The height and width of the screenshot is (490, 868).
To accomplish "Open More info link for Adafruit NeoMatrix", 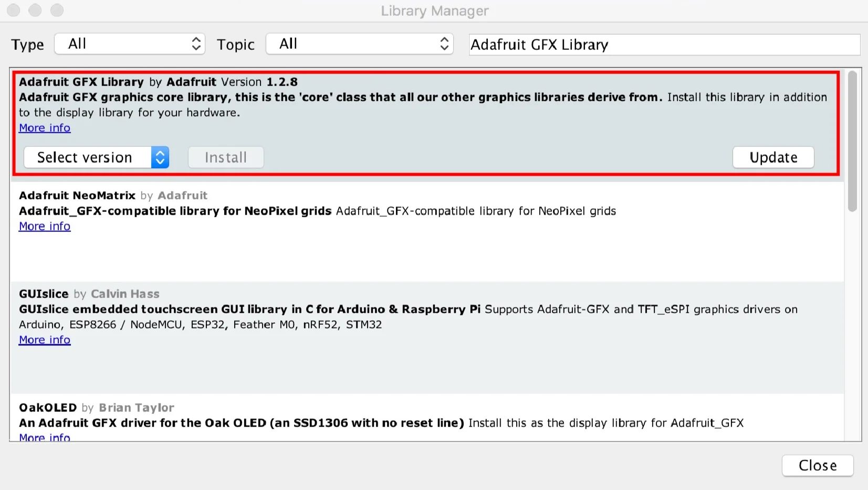I will click(x=45, y=226).
